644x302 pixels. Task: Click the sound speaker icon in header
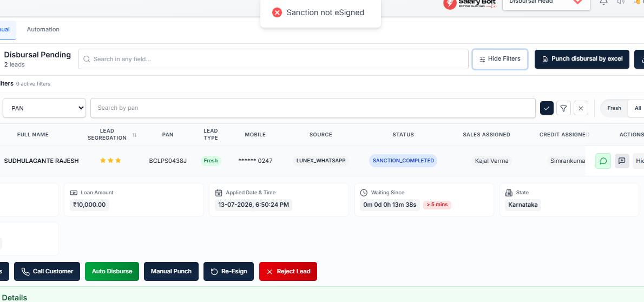pos(621,2)
